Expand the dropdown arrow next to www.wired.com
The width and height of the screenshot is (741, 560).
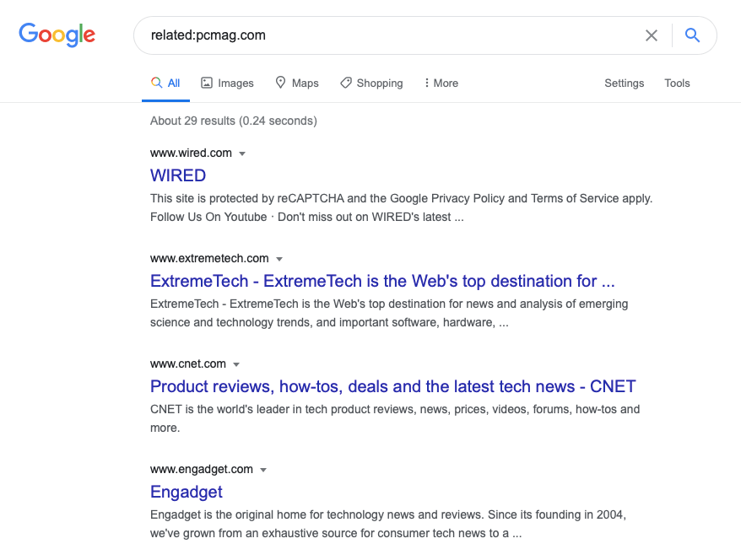[x=242, y=153]
